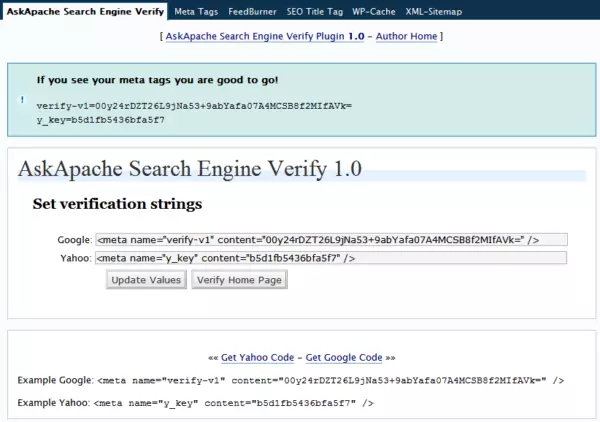
Task: Focus the Google verification meta tag field
Action: coord(330,240)
